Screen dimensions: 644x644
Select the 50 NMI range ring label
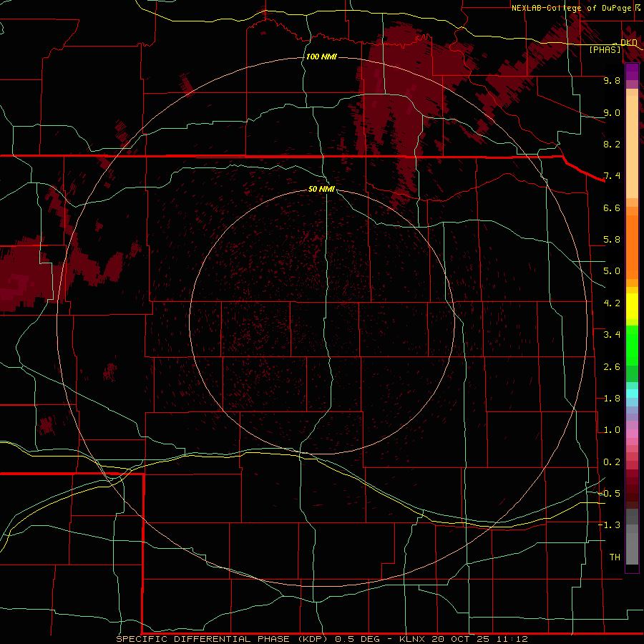coord(321,189)
